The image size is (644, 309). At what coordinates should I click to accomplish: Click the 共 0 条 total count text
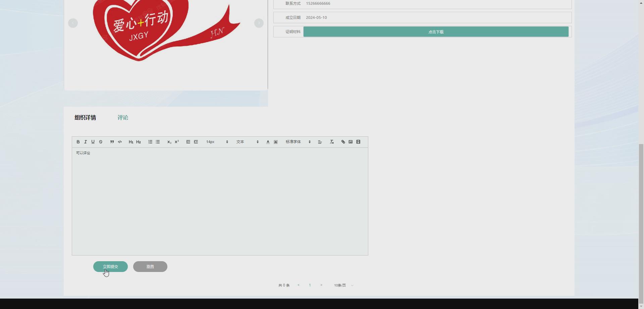(x=284, y=285)
